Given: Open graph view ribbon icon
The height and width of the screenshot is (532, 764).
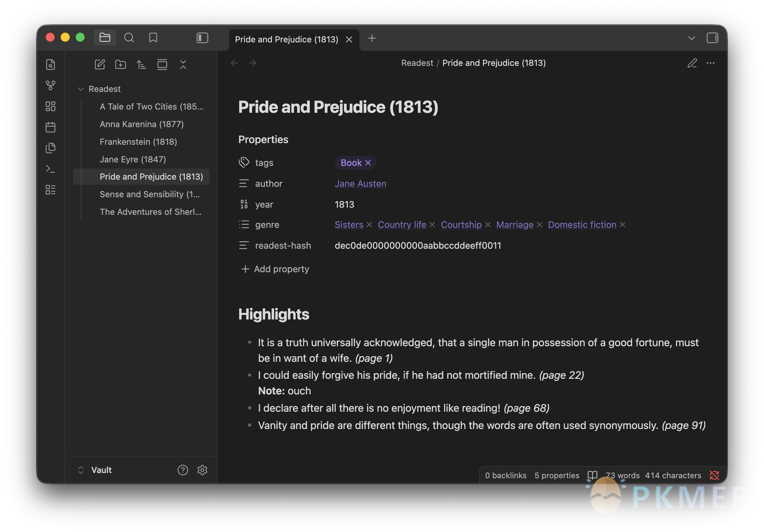Looking at the screenshot, I should [x=51, y=85].
